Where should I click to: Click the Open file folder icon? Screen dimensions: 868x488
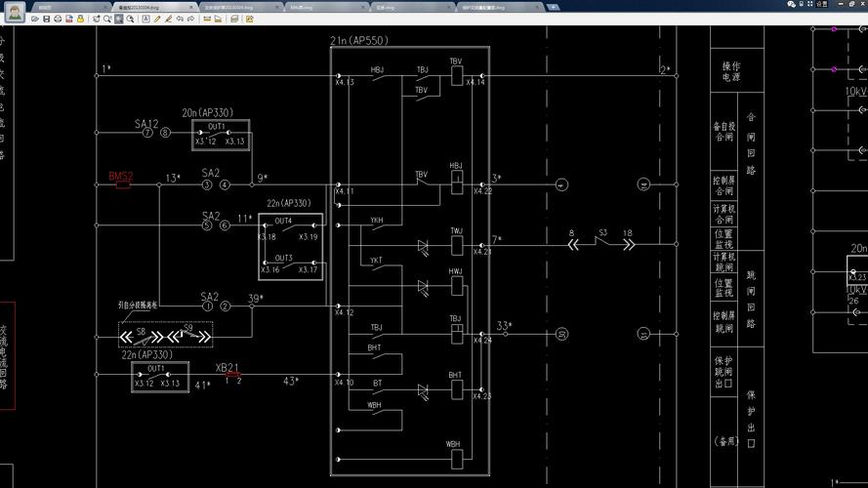click(34, 19)
